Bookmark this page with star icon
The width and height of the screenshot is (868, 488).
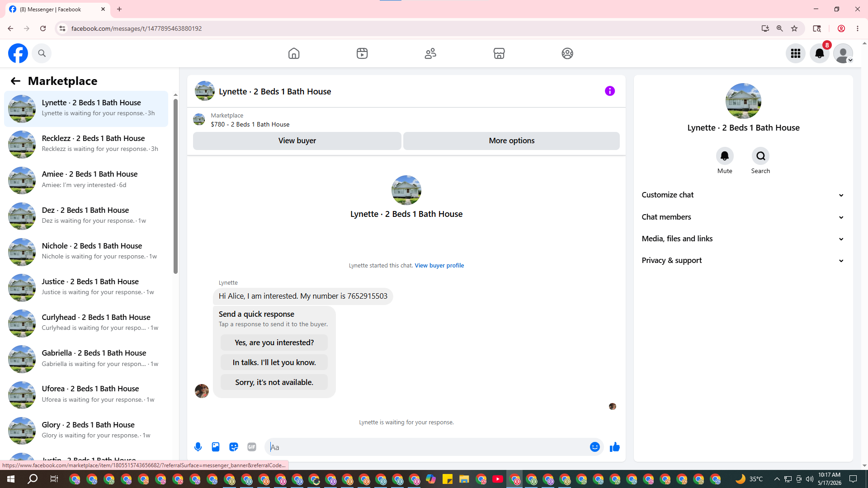794,28
